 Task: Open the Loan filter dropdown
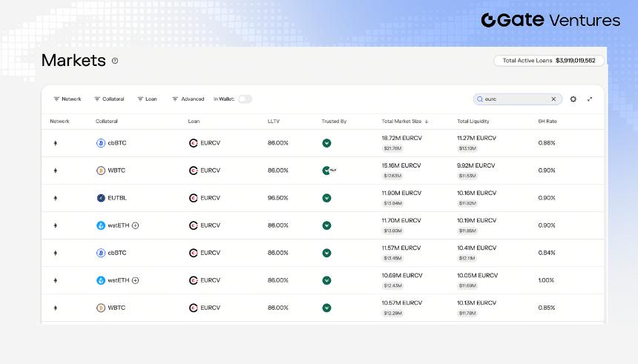(147, 99)
